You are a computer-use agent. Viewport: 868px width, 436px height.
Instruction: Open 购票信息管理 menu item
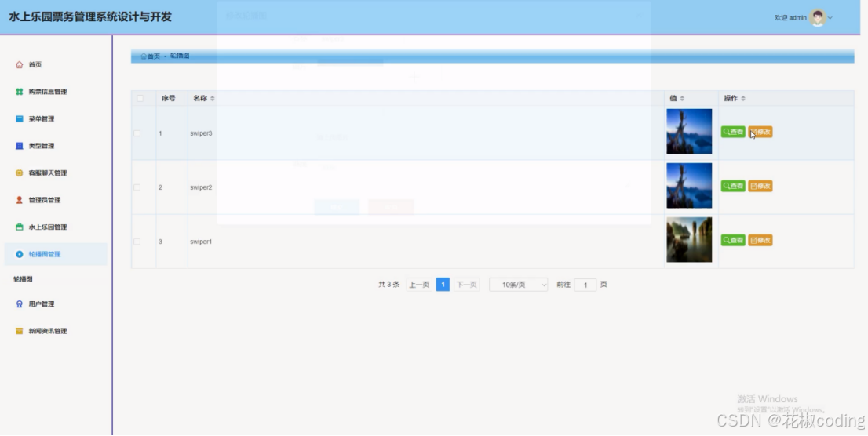[x=56, y=92]
